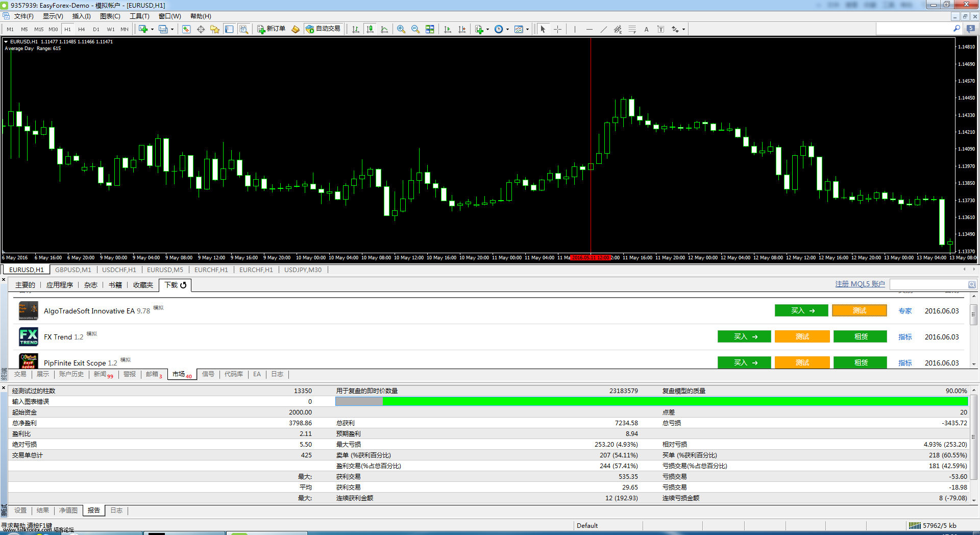Screen dimensions: 980x535
Task: Select the horizontal line drawing tool
Action: pos(590,29)
